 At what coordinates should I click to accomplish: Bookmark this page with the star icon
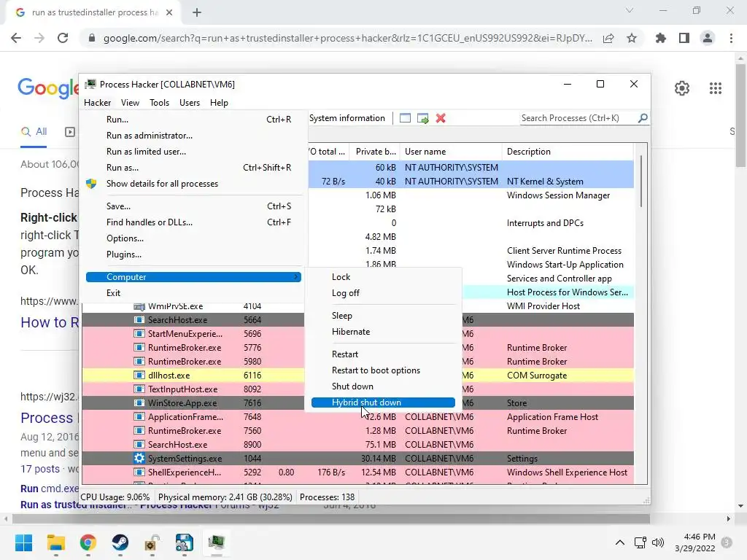[x=632, y=38]
